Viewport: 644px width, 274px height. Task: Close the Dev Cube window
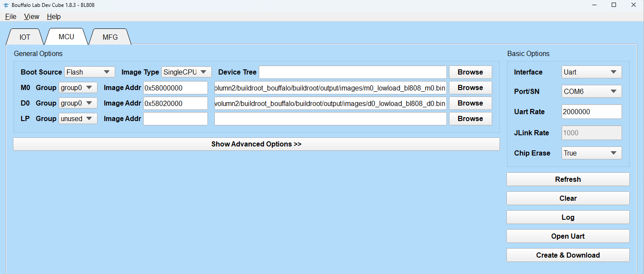(x=634, y=5)
